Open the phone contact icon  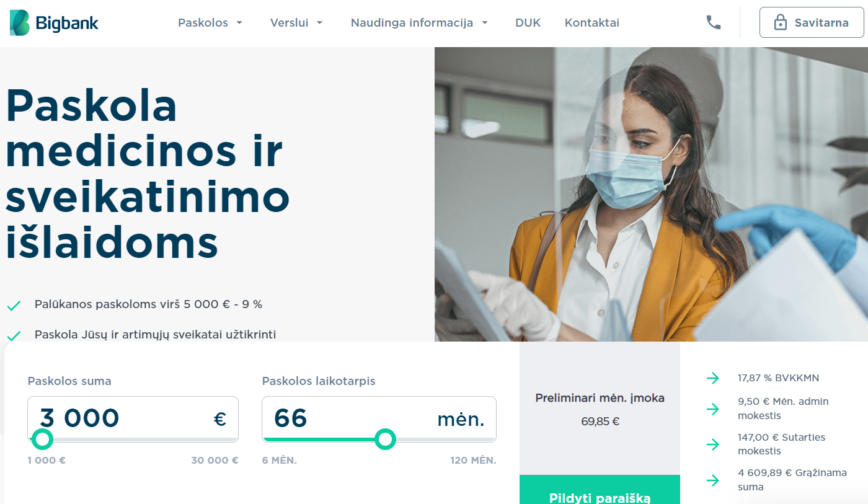tap(714, 22)
